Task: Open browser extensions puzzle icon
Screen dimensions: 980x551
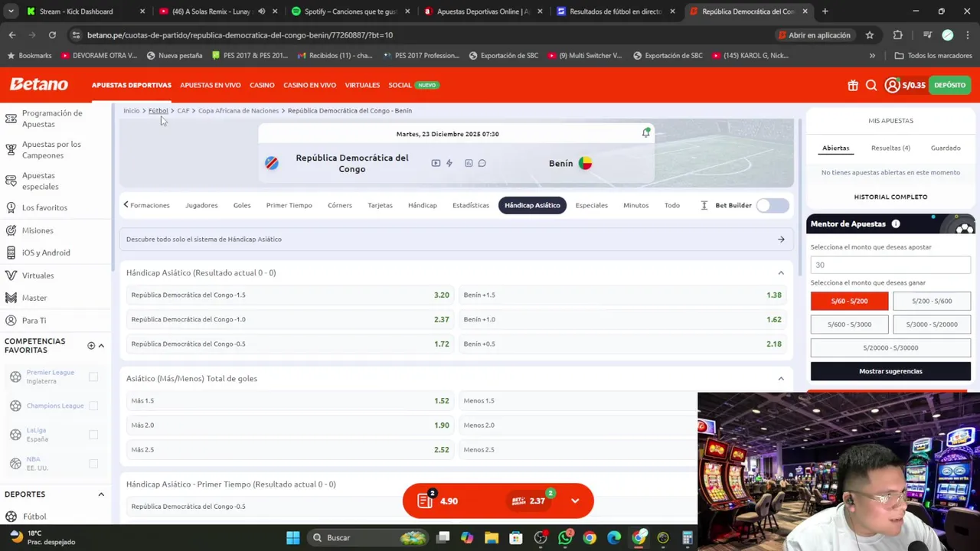Action: click(898, 35)
